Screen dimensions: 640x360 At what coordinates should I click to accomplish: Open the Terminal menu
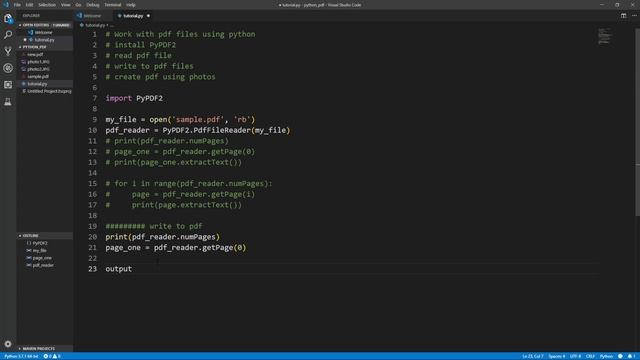(113, 5)
